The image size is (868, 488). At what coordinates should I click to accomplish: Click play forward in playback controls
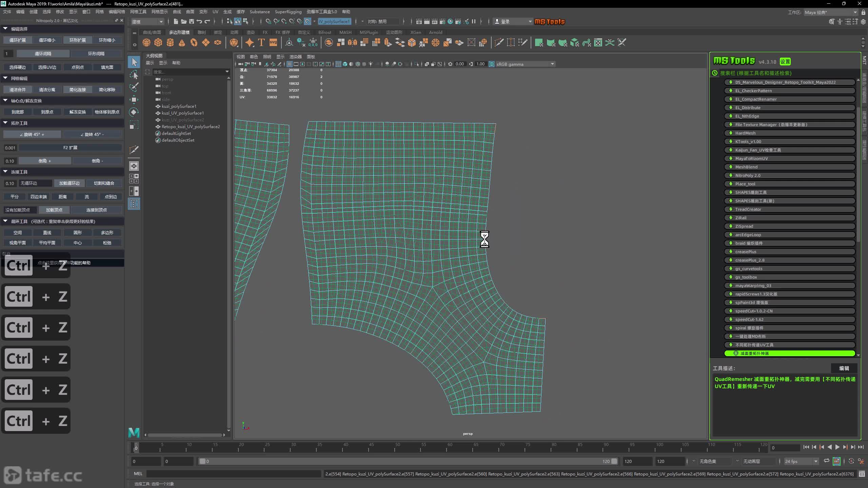click(x=837, y=447)
